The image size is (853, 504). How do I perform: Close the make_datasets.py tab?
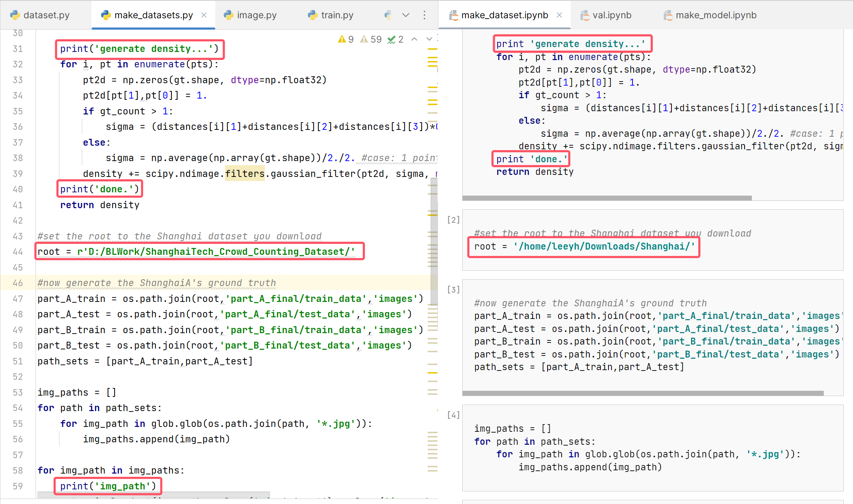tap(204, 15)
